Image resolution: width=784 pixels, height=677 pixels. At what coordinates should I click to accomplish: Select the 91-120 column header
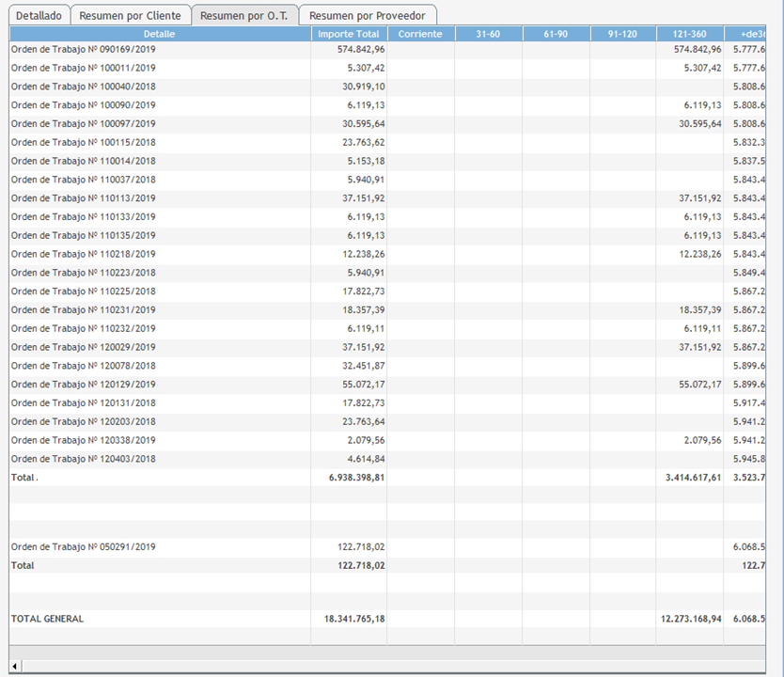622,34
